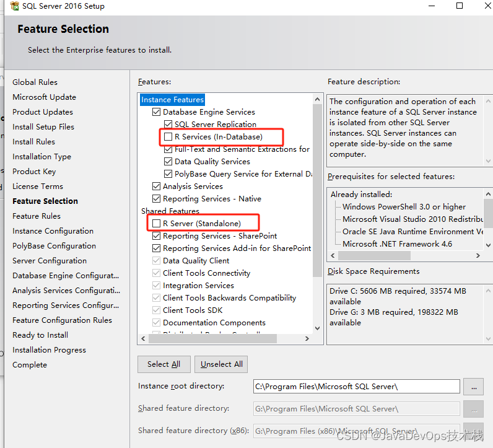The width and height of the screenshot is (493, 448).
Task: Click Shared feature directory (x86) field
Action: [x=357, y=431]
